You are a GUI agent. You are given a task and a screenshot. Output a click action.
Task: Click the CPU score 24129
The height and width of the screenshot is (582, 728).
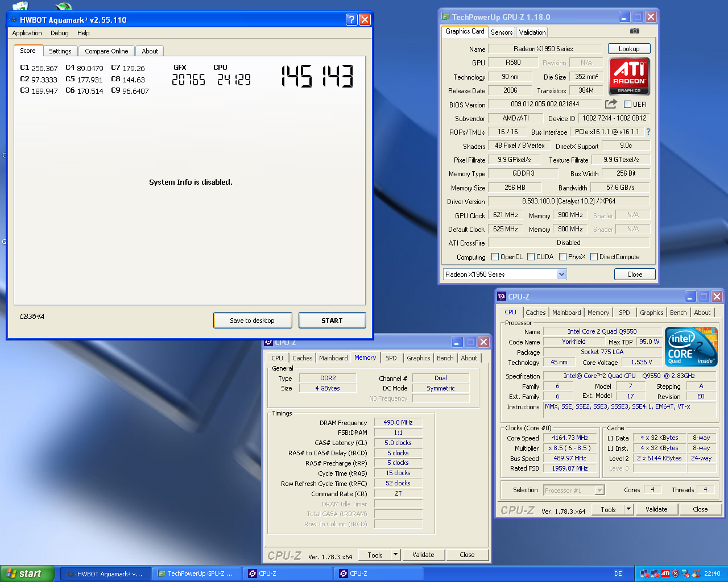(x=234, y=80)
